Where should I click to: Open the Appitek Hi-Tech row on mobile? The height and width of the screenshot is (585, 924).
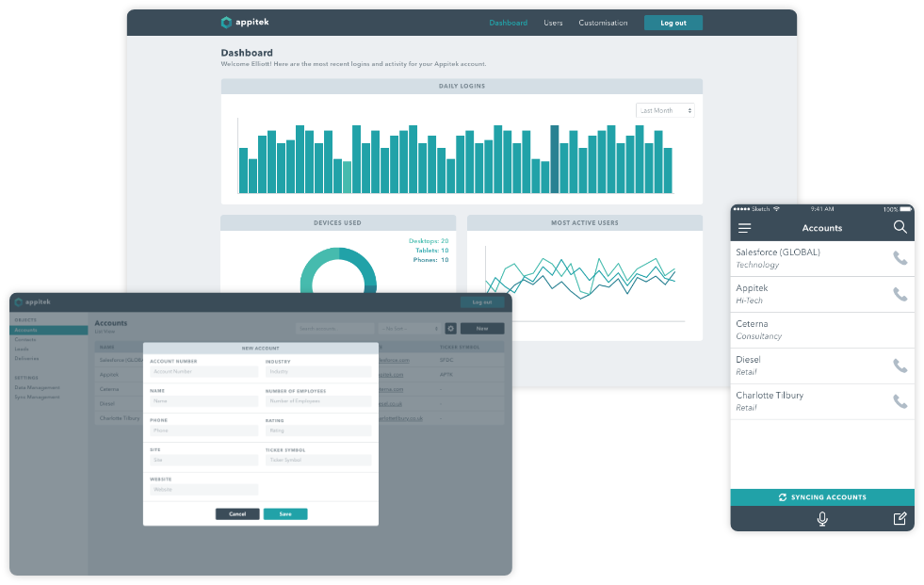(x=822, y=295)
